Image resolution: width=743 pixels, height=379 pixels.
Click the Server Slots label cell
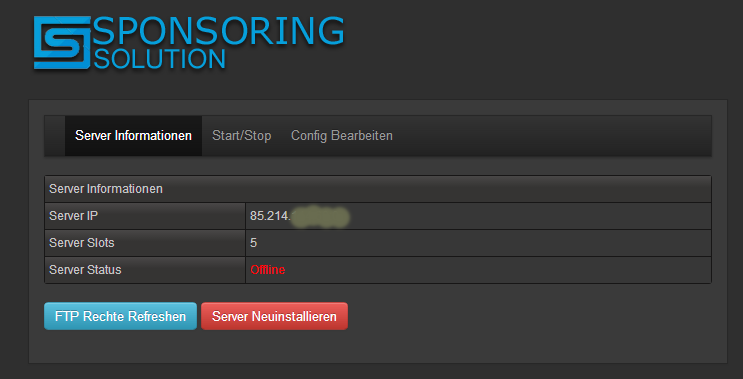(145, 243)
